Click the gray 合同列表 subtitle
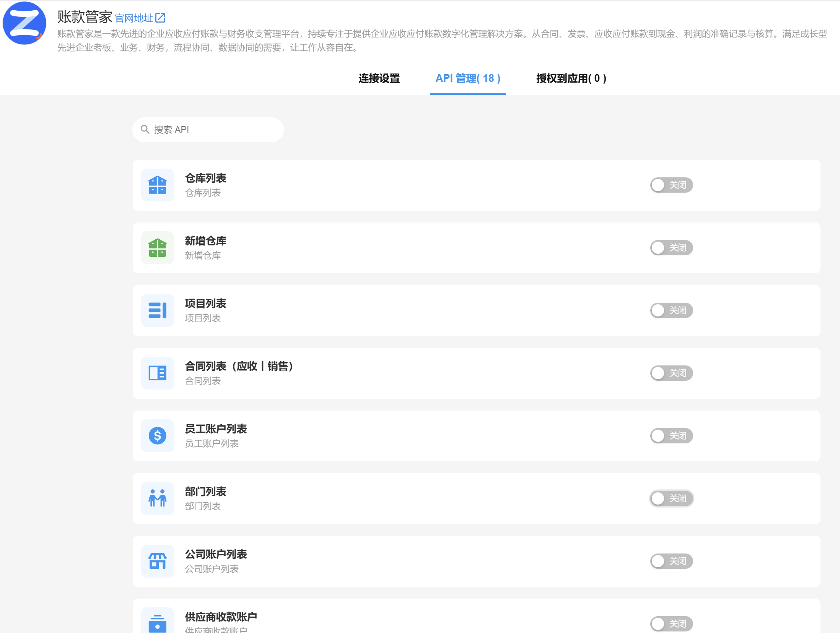The width and height of the screenshot is (840, 633). [x=203, y=381]
